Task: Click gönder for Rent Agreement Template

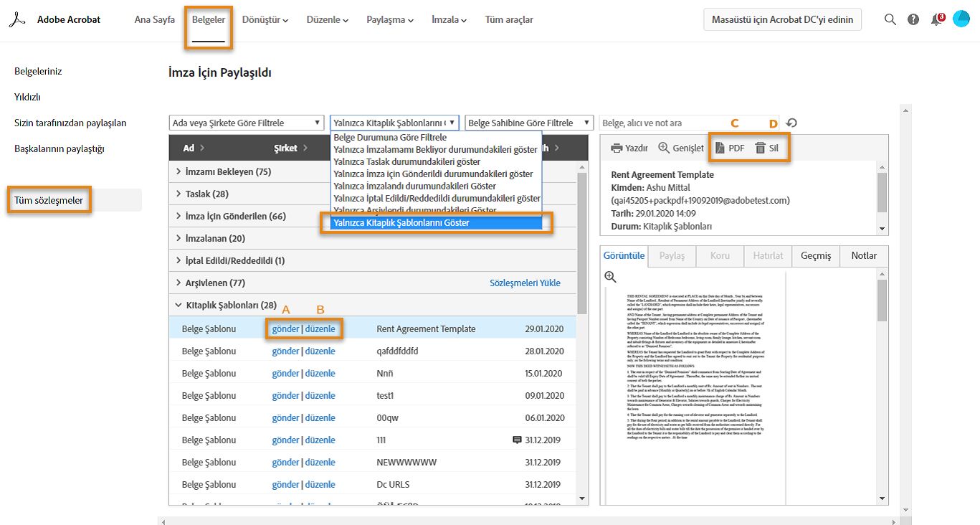Action: coord(285,329)
